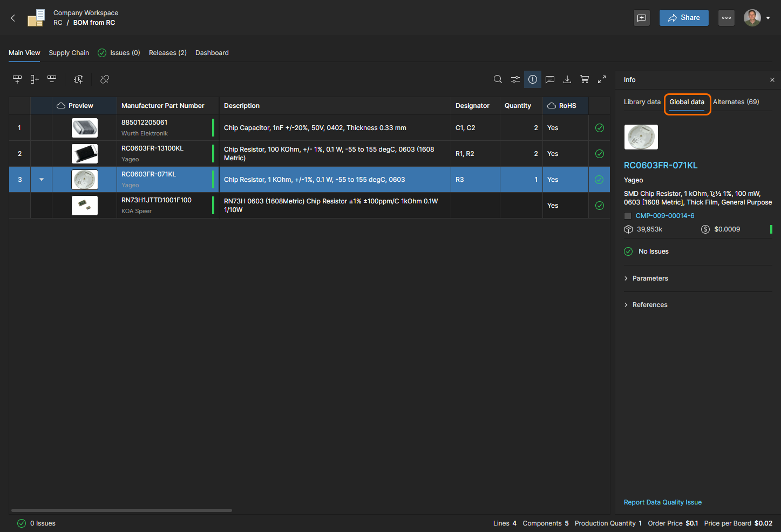Toggle the Info panel icon
The height and width of the screenshot is (532, 781).
pos(533,79)
